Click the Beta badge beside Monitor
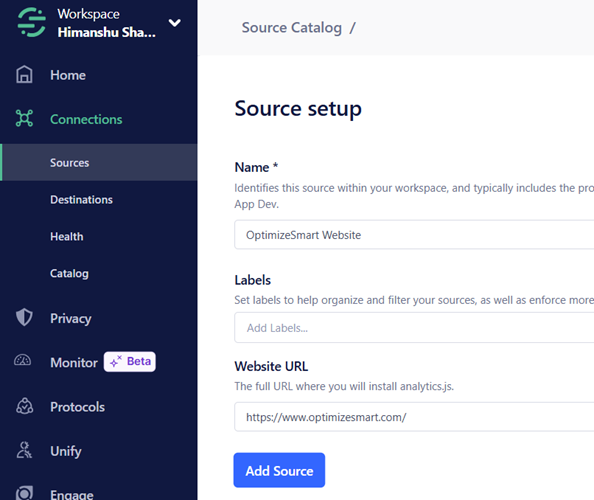 [130, 362]
